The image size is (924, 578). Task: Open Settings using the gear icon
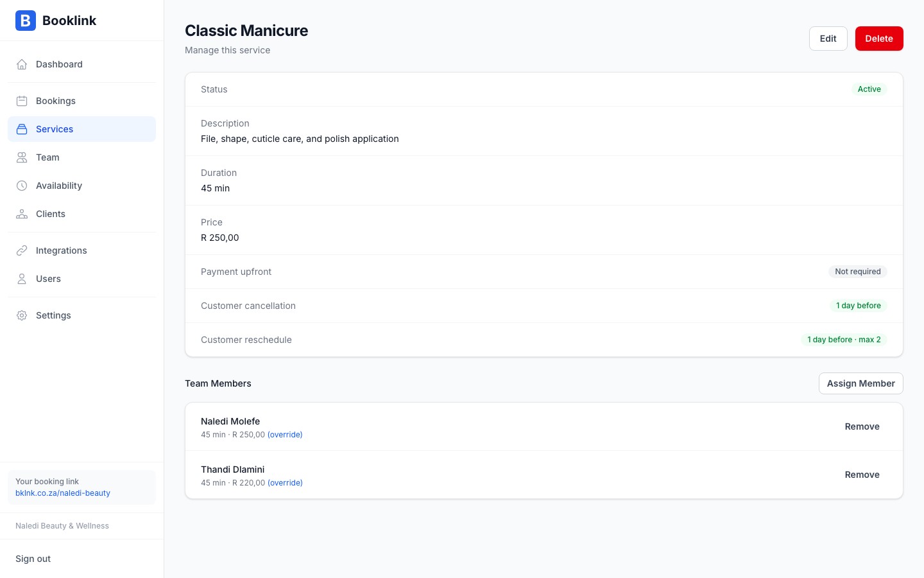point(22,315)
